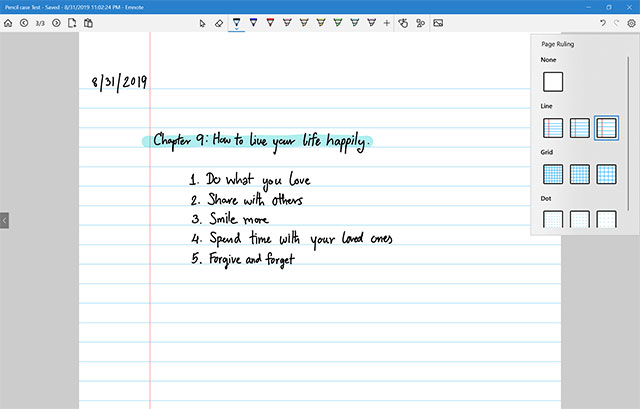This screenshot has width=640, height=409.
Task: Pick the red pen
Action: coord(270,22)
